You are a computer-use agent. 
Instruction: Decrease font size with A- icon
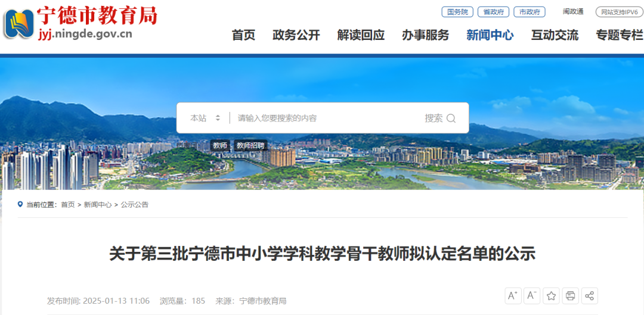click(532, 296)
